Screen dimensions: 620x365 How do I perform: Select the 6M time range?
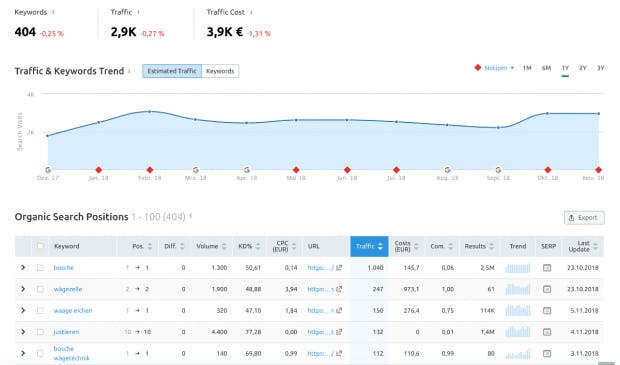546,68
